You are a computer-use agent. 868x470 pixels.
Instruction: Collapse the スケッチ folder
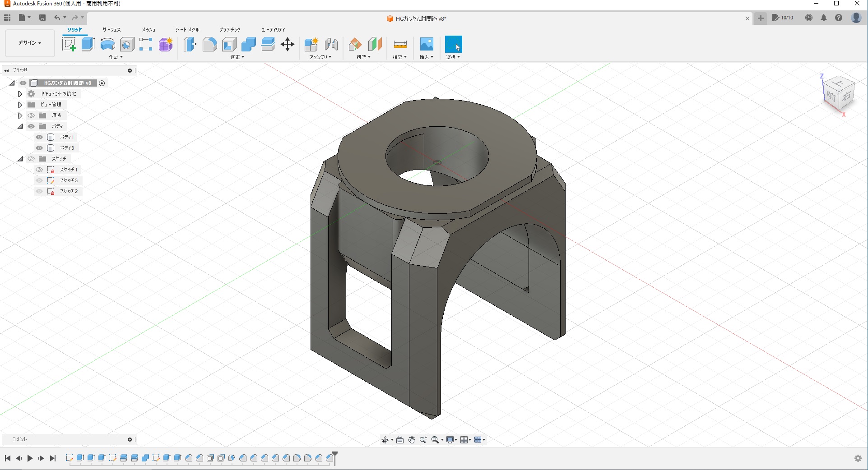pos(20,159)
